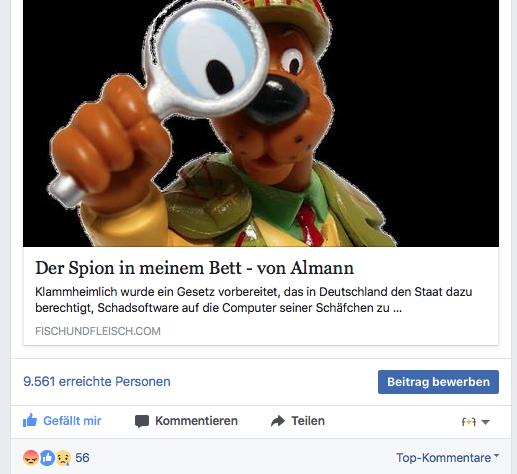Click the article description text Klammheimlich wurde
Viewport: 517px width, 474px height.
click(253, 300)
